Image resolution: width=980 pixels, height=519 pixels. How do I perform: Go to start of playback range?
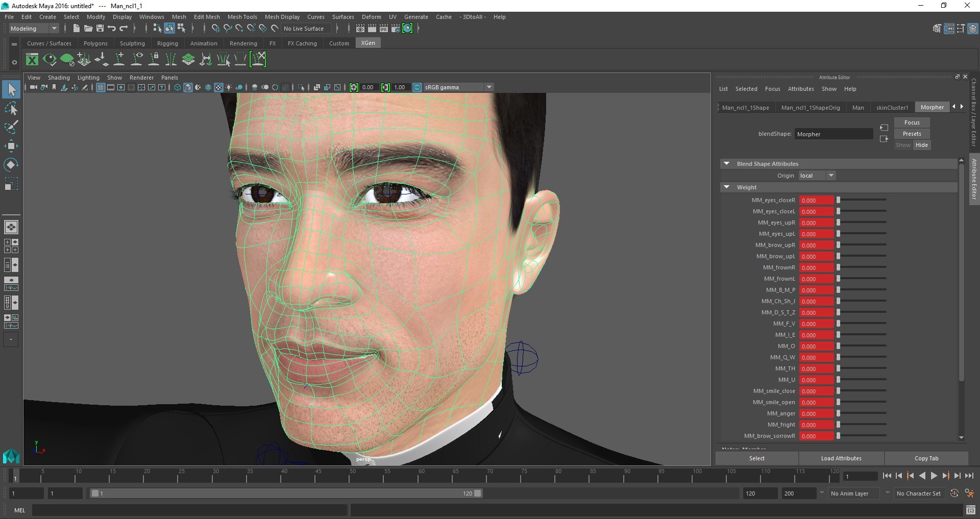887,476
